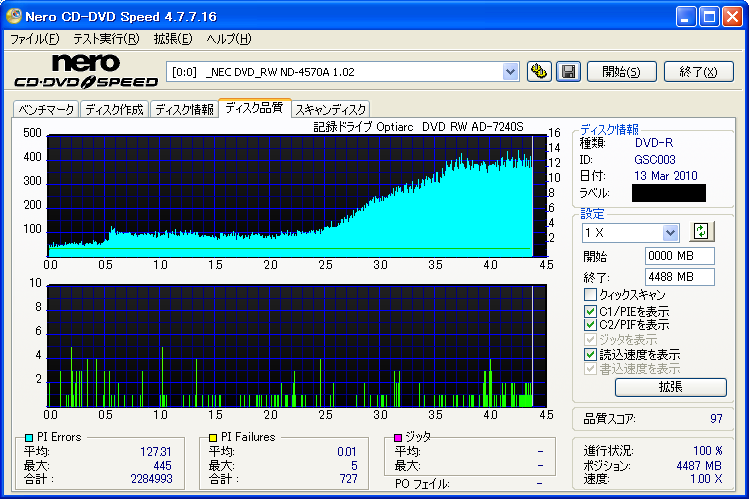The width and height of the screenshot is (749, 499).
Task: Uncheck the C1/PIEを表示 checkbox
Action: click(x=590, y=311)
